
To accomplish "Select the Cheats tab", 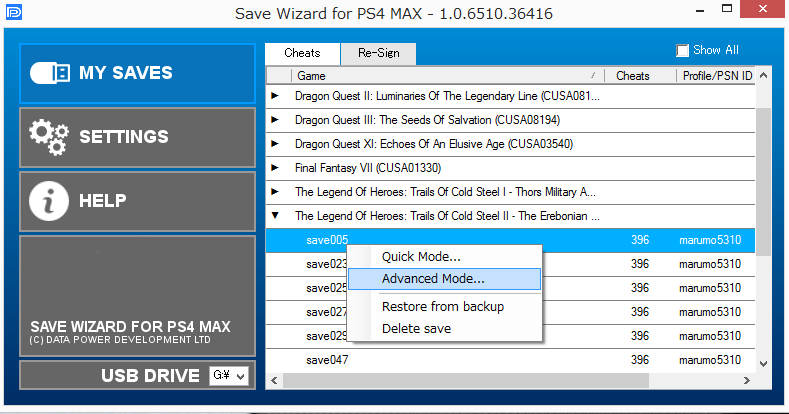I will tap(302, 54).
